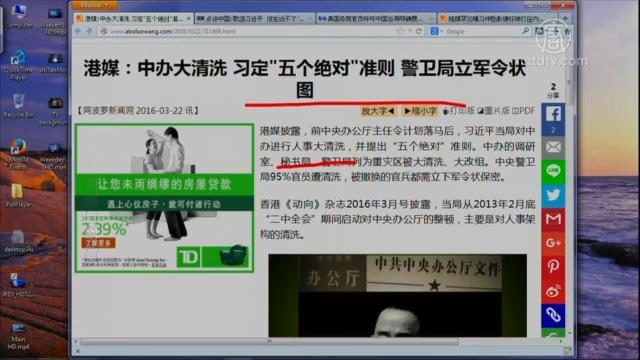Image resolution: width=640 pixels, height=360 pixels.
Task: Copy link with the chain icon
Action: 553,315
